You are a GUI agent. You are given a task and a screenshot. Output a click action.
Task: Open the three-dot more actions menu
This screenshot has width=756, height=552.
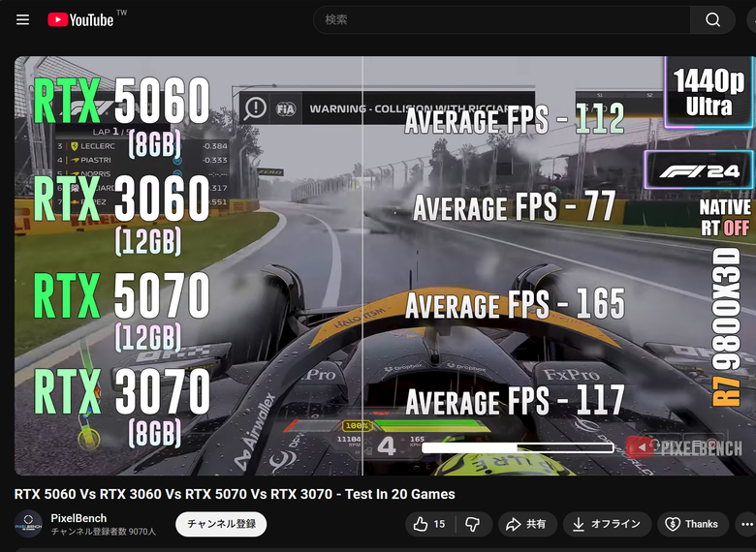(x=746, y=524)
